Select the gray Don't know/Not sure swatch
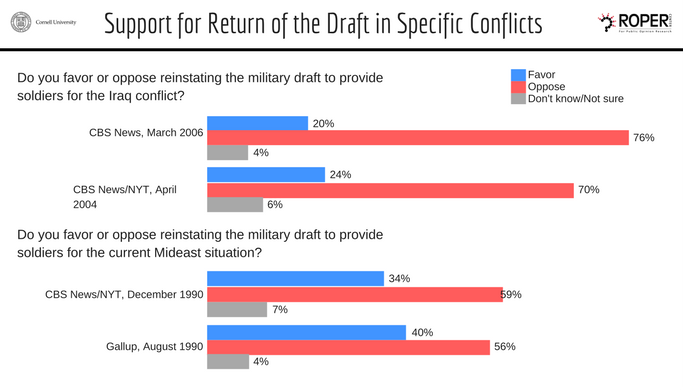683x390 pixels. pyautogui.click(x=518, y=98)
